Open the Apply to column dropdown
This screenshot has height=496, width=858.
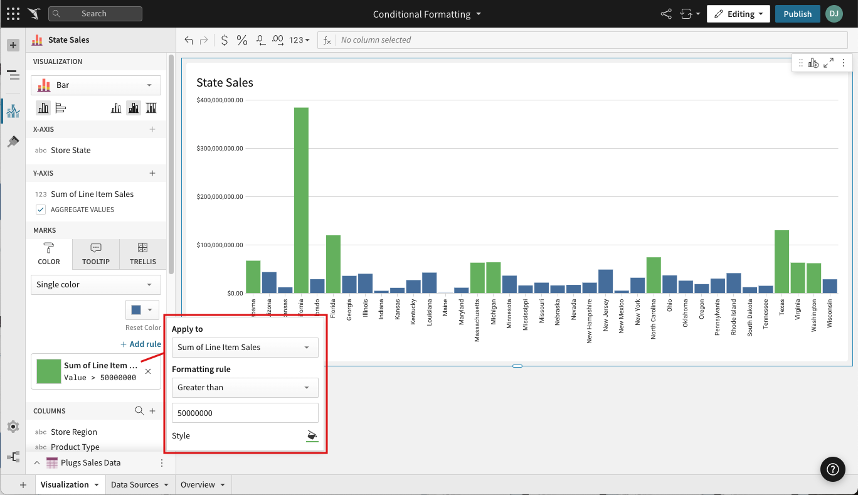(x=244, y=347)
